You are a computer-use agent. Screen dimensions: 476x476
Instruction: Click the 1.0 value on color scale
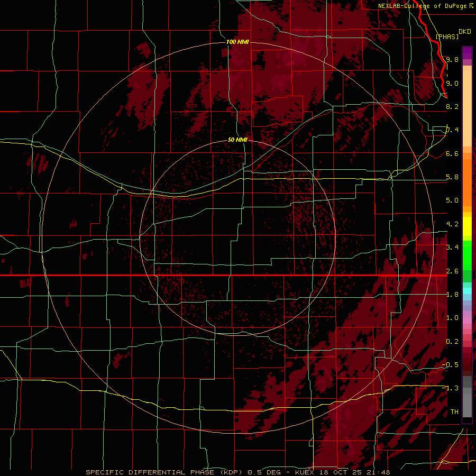[x=452, y=318]
